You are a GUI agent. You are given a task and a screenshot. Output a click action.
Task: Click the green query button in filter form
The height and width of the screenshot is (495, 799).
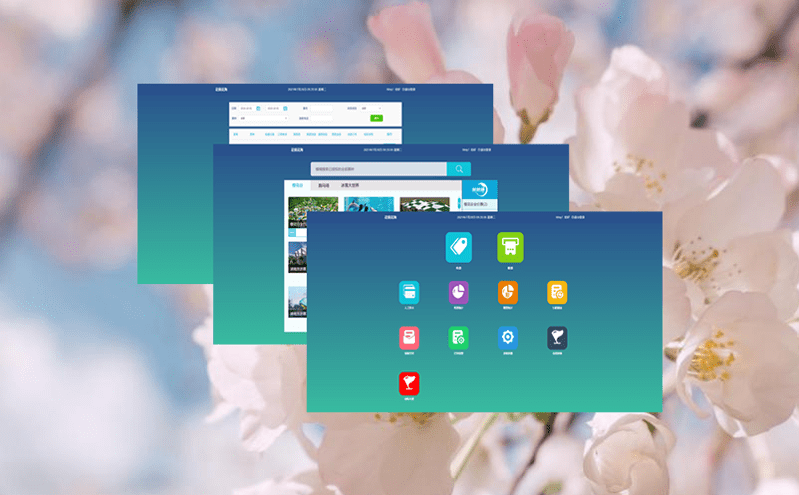point(377,118)
